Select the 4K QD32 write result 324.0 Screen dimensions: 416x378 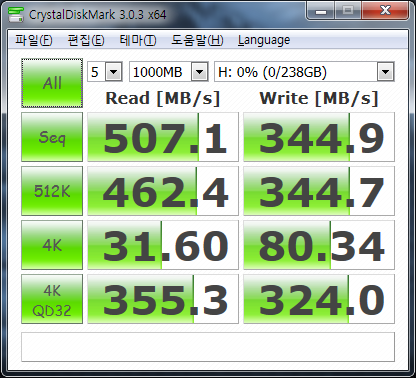point(319,299)
